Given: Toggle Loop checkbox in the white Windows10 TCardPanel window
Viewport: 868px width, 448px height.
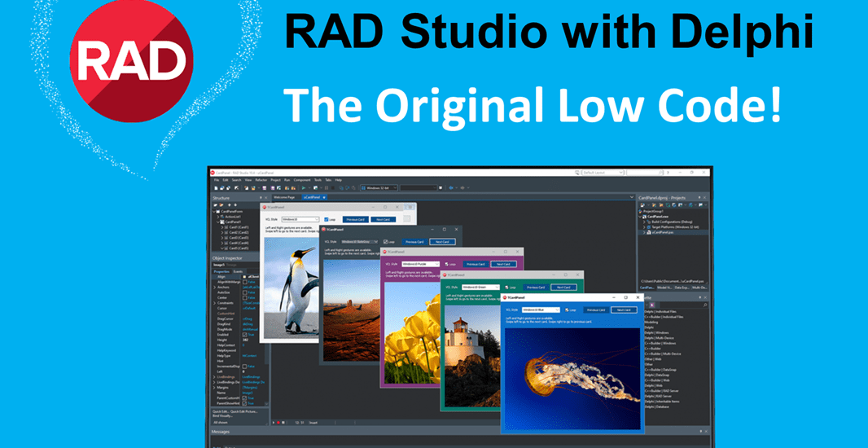Looking at the screenshot, I should pos(326,219).
